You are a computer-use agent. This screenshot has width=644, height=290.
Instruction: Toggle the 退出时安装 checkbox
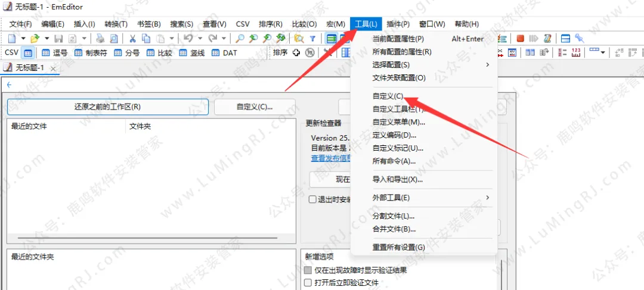(x=313, y=199)
